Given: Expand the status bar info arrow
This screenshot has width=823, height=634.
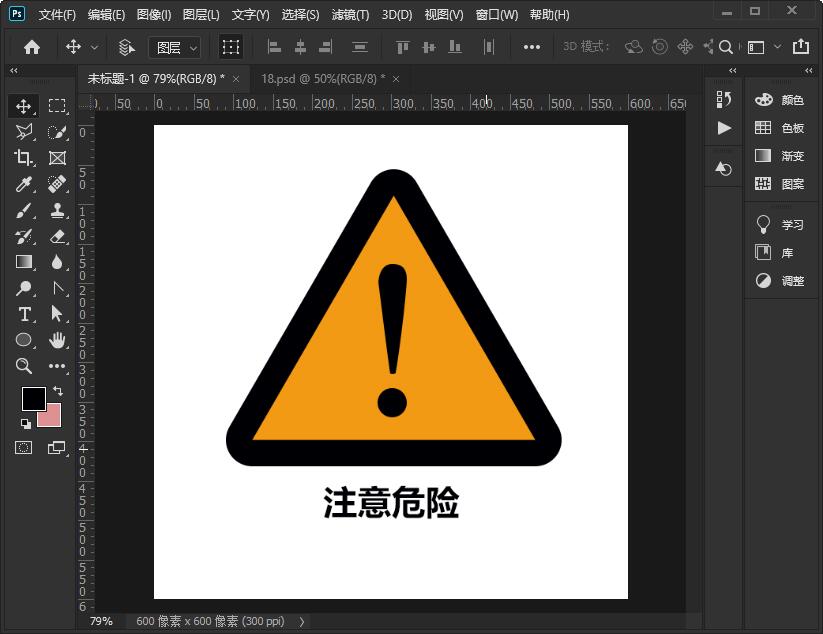Looking at the screenshot, I should click(x=302, y=621).
